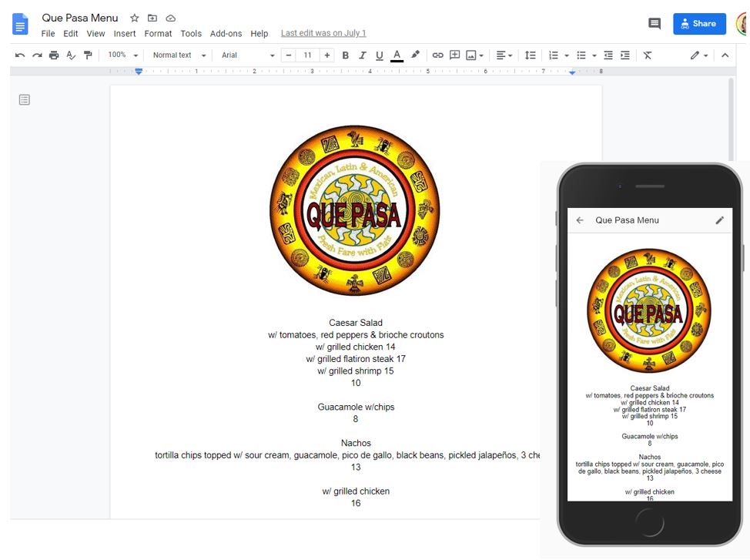Click the vertical scrollbar of the document
This screenshot has height=560, width=750.
(731, 121)
